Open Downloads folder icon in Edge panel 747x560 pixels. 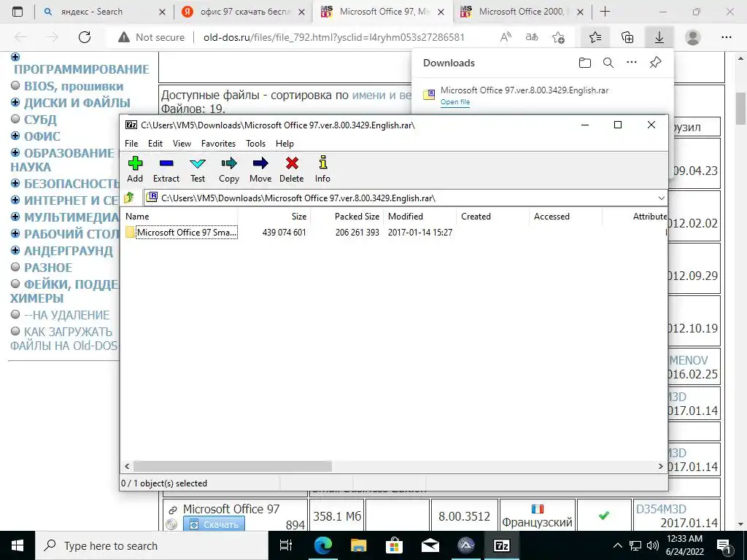click(x=585, y=63)
